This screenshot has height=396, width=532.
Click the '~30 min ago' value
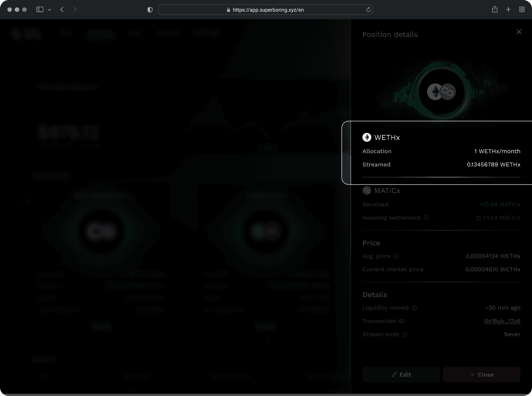503,308
